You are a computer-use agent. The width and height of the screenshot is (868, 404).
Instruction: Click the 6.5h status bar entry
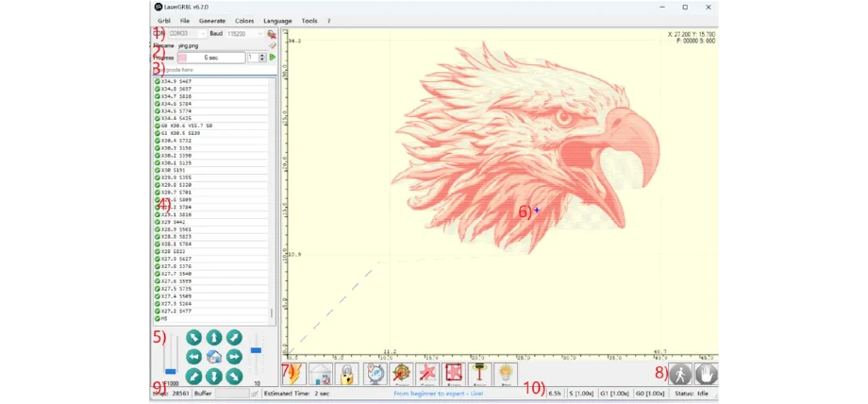[554, 394]
